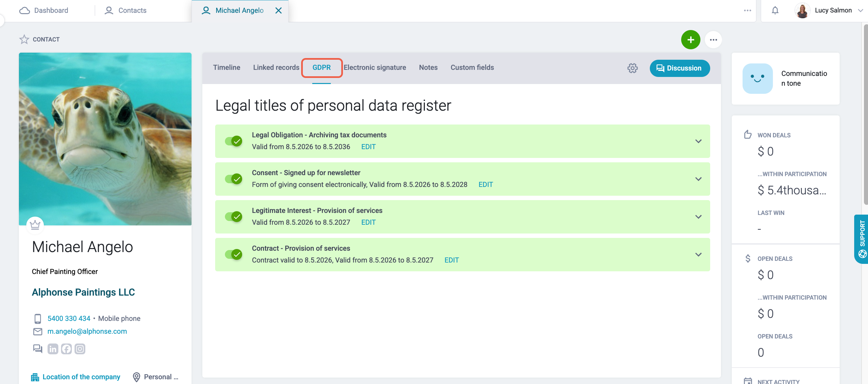This screenshot has height=384, width=868.
Task: Expand the Legal Obligation row chevron
Action: point(698,141)
